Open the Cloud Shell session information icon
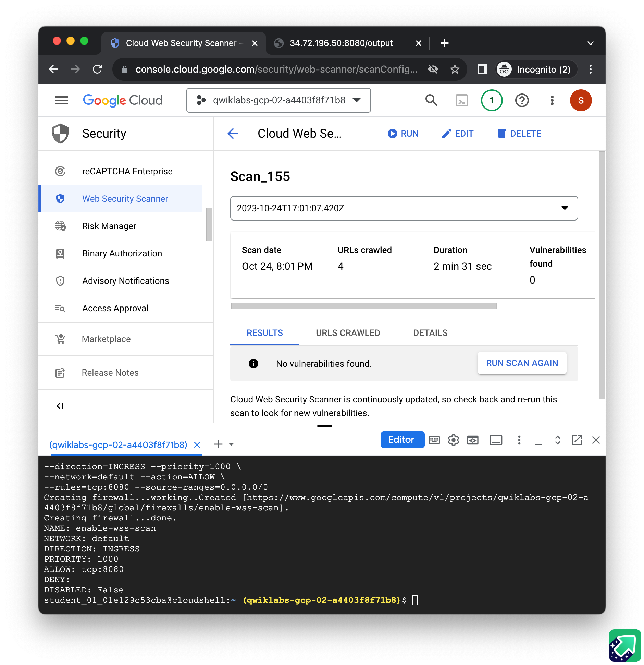 [496, 440]
